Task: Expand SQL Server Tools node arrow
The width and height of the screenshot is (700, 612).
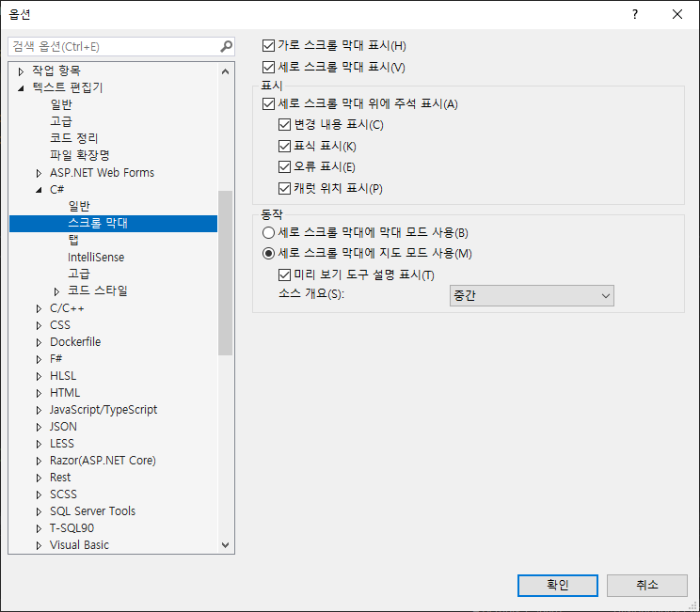Action: (39, 512)
